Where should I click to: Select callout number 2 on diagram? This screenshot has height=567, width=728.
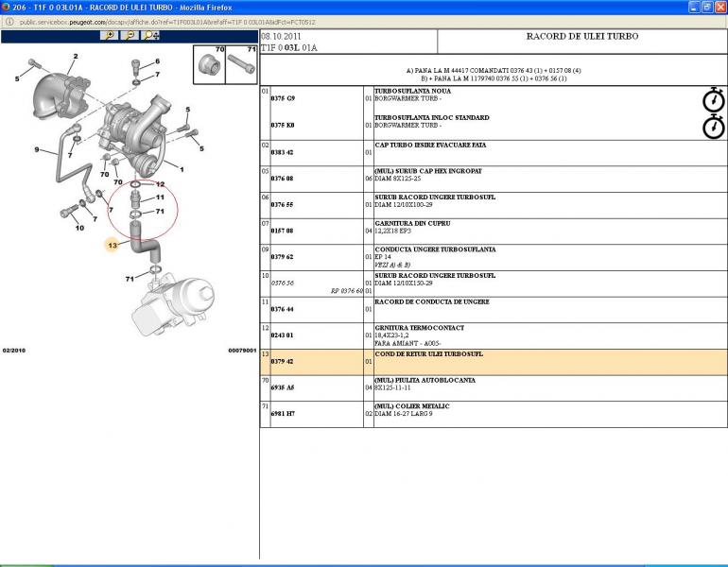pos(76,57)
